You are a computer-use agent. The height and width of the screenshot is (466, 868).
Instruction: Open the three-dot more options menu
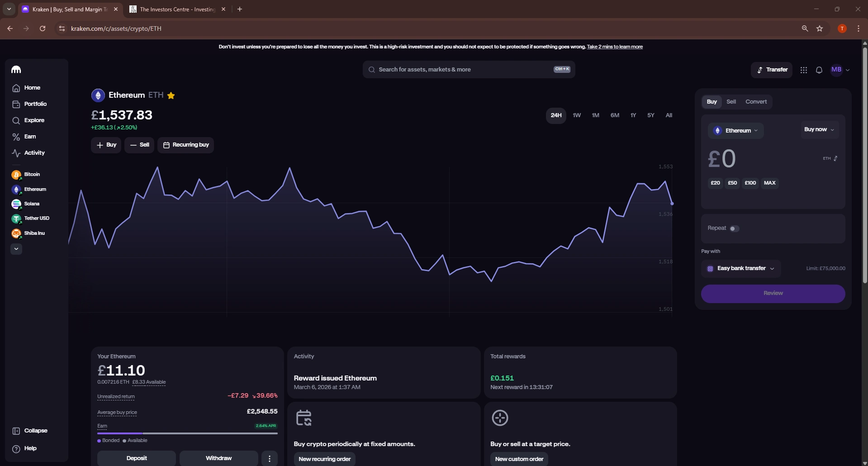270,458
